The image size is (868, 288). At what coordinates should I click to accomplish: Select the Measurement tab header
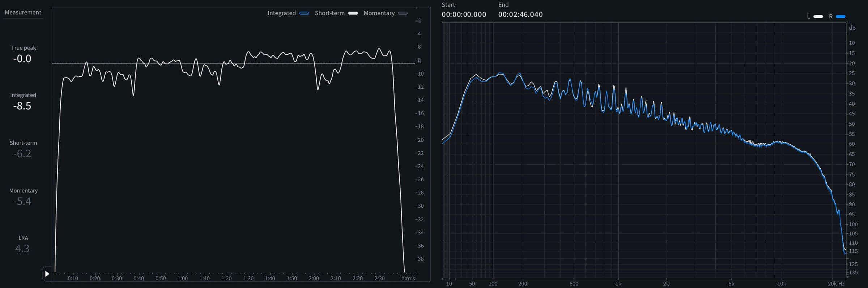(x=23, y=12)
